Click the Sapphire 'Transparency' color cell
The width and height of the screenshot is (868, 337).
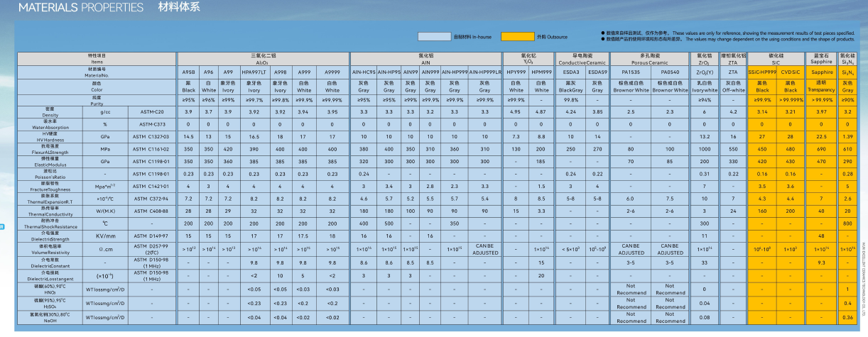[x=822, y=87]
